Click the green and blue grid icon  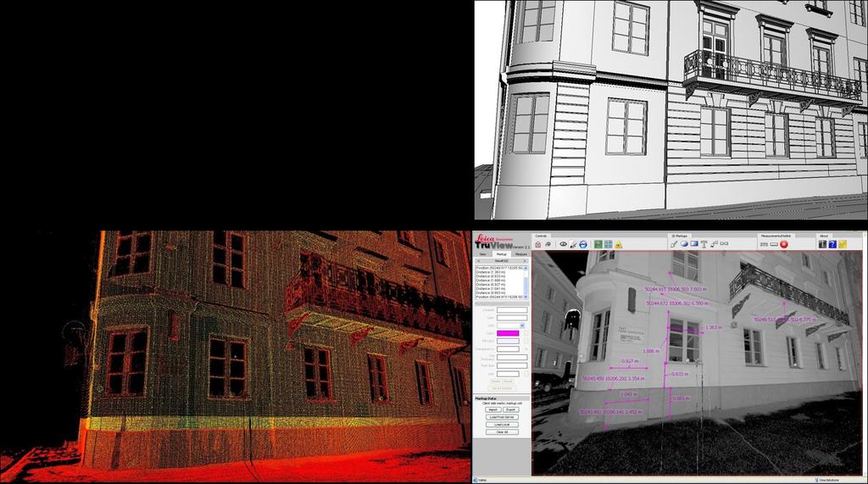point(609,244)
